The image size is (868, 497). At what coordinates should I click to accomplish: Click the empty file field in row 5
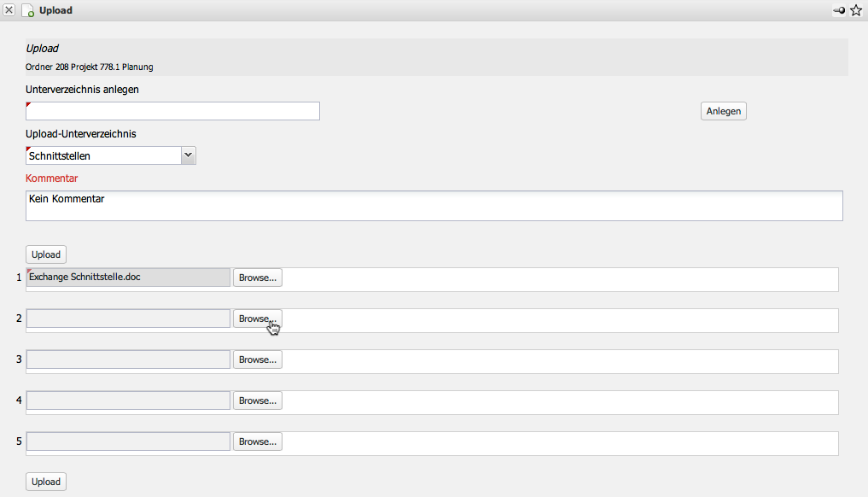128,441
